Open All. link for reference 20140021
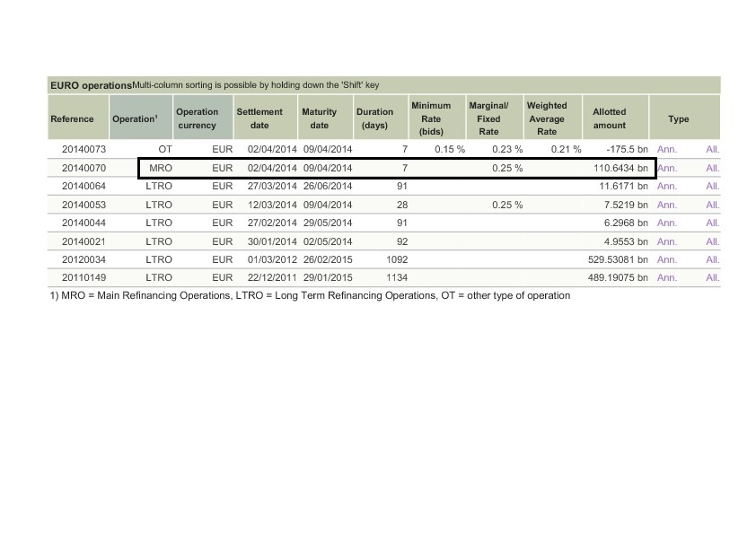Image resolution: width=756 pixels, height=534 pixels. (x=713, y=241)
